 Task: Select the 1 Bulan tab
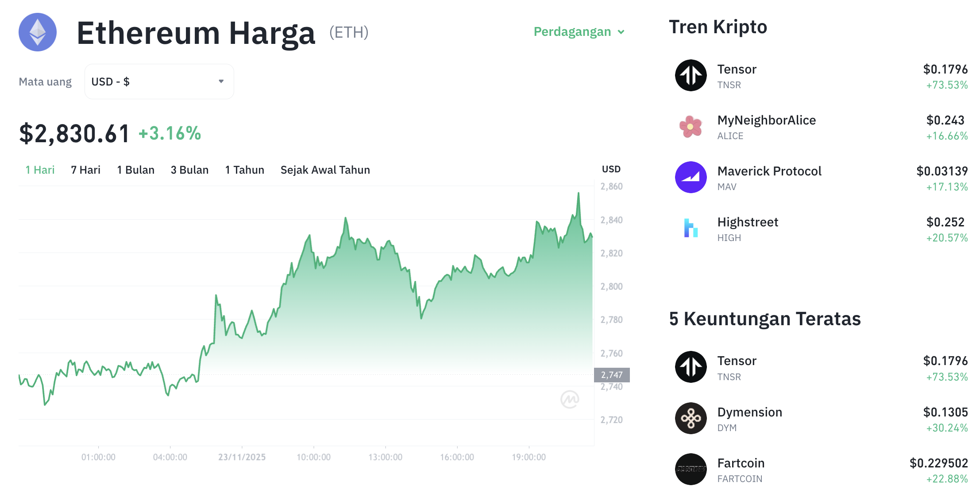(x=135, y=170)
